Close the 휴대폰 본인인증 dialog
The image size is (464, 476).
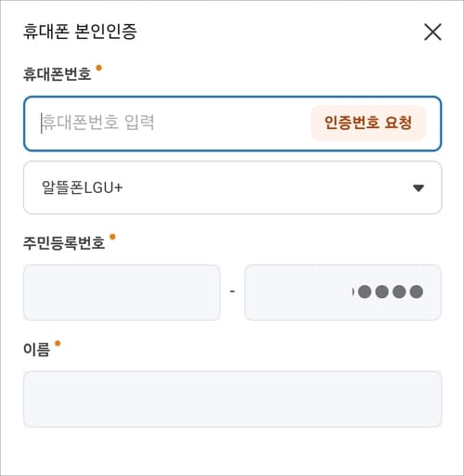tap(432, 32)
